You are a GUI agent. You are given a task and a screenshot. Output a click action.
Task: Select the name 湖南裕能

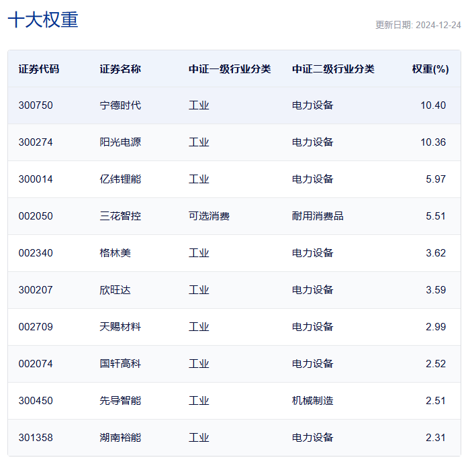[x=120, y=438]
